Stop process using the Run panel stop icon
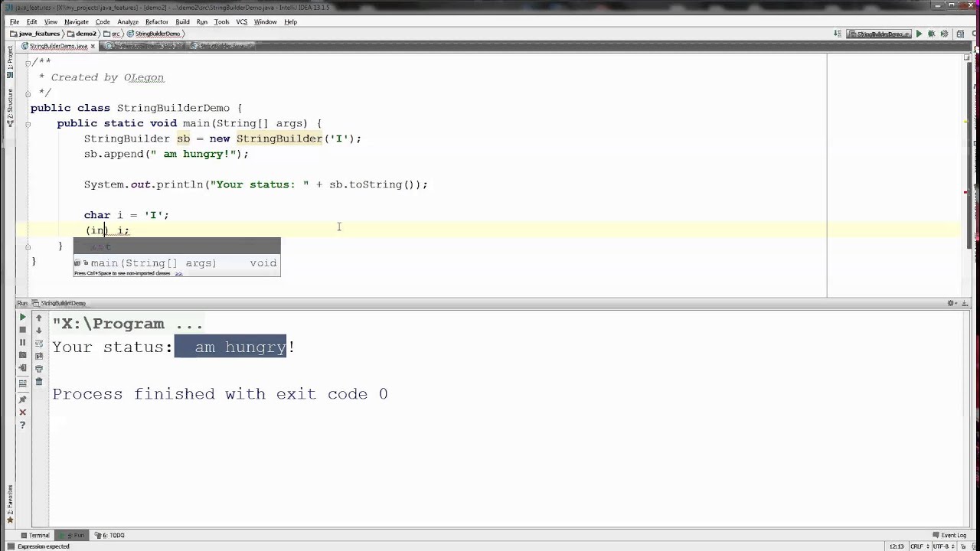The image size is (980, 551). pos(22,330)
